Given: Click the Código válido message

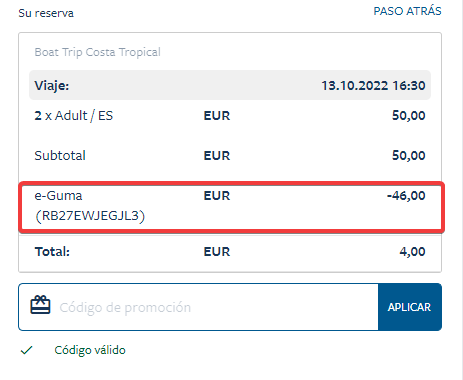Looking at the screenshot, I should click(90, 350).
